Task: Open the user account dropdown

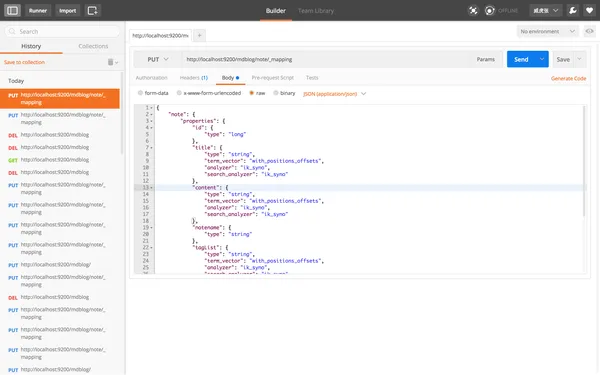Action: pos(546,10)
